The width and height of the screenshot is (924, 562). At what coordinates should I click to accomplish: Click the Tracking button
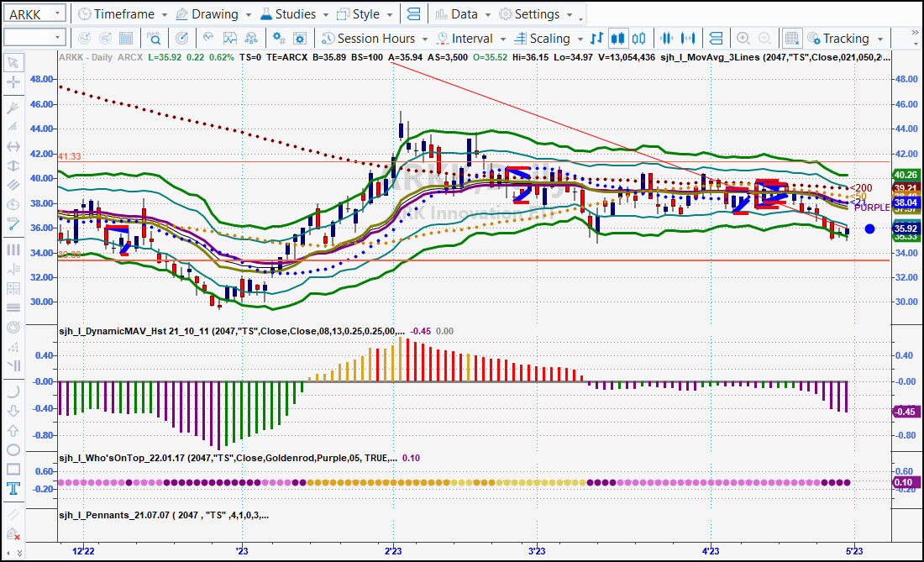(838, 39)
